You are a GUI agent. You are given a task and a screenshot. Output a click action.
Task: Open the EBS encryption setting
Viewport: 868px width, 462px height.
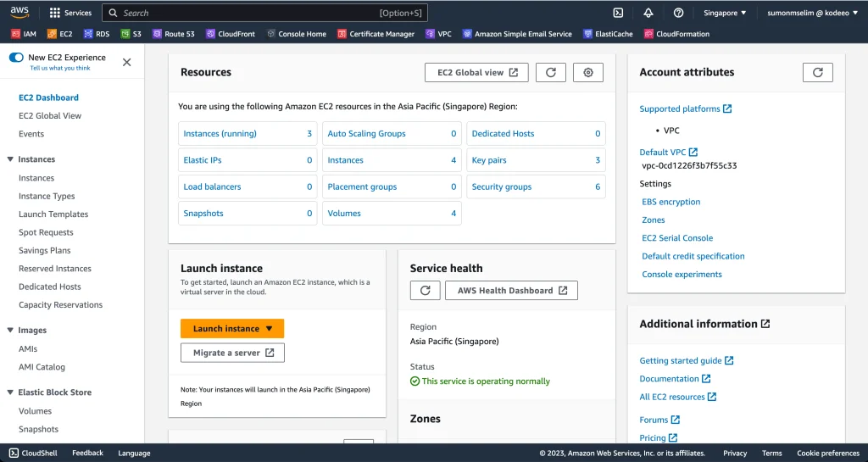point(671,202)
